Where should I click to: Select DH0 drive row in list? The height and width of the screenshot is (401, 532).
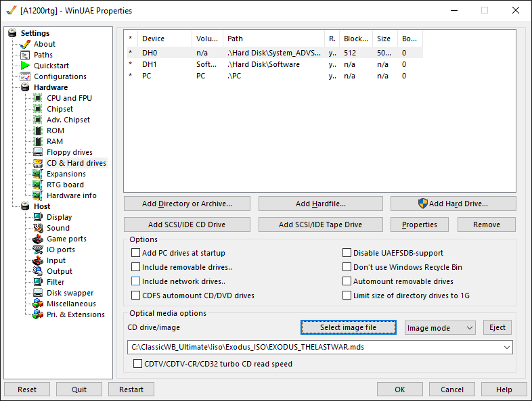click(273, 53)
